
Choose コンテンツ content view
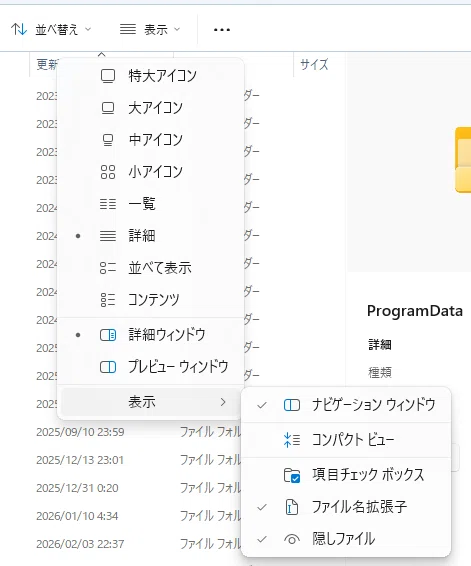[x=151, y=300]
